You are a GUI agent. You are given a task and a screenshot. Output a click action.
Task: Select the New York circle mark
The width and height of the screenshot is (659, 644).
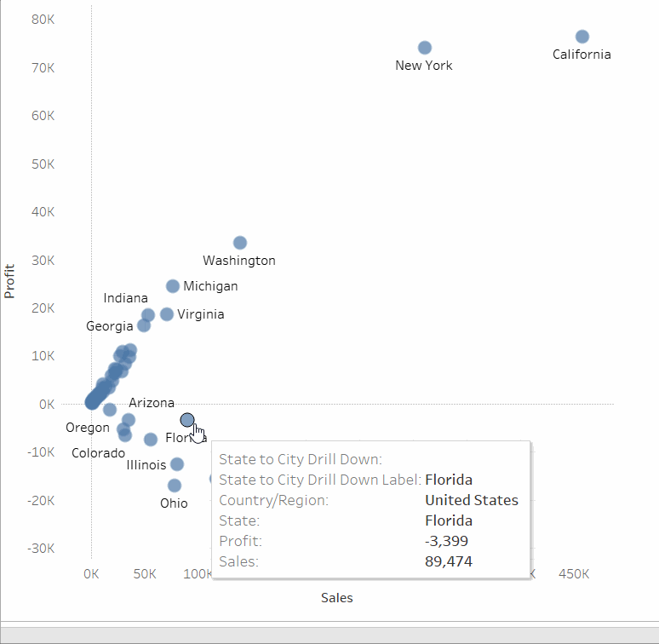click(425, 48)
